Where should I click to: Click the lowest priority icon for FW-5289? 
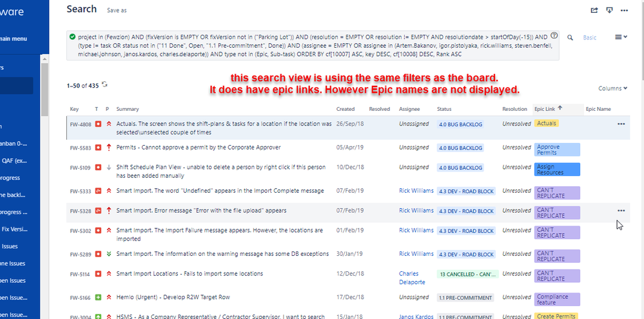(x=108, y=254)
